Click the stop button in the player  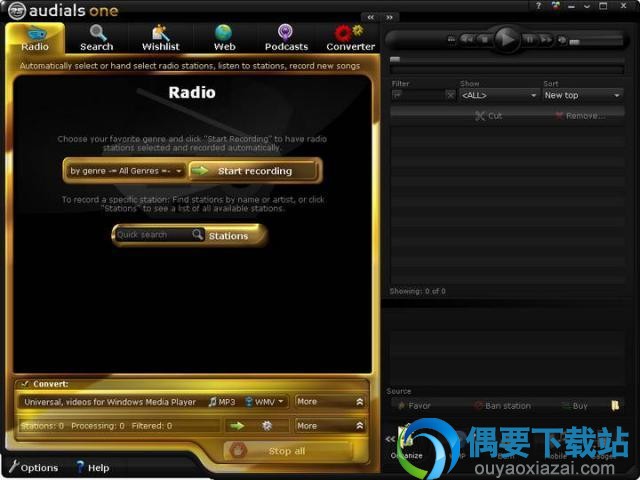coord(484,40)
